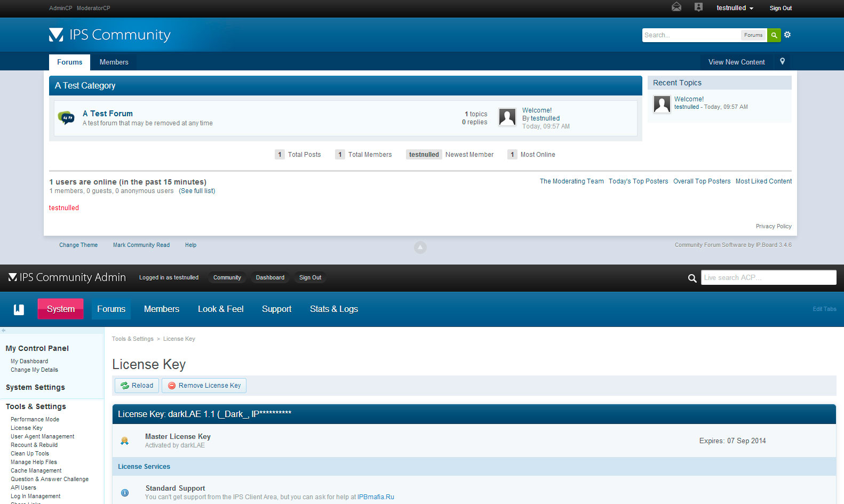844x504 pixels.
Task: Click Edit Tabs link
Action: pyautogui.click(x=824, y=309)
